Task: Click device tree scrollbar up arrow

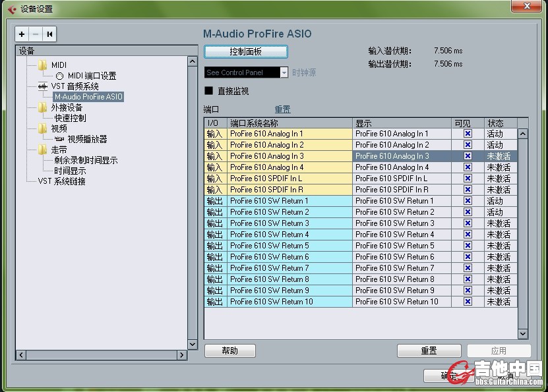Action: pyautogui.click(x=192, y=61)
